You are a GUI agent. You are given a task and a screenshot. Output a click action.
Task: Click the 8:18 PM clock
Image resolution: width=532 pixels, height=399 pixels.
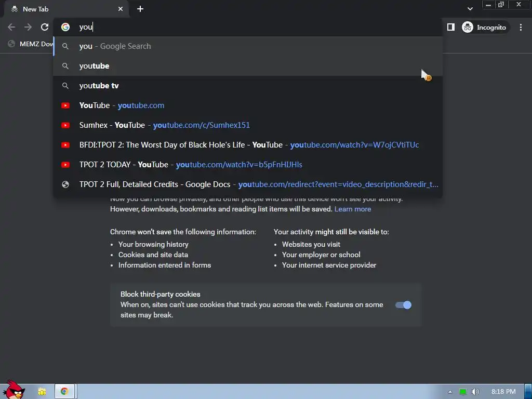point(503,392)
